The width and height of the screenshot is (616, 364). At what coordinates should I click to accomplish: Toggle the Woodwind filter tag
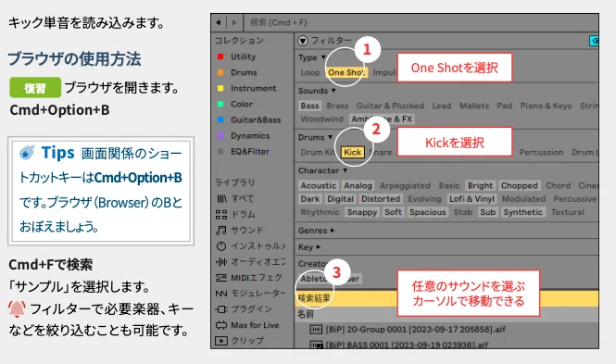(321, 119)
